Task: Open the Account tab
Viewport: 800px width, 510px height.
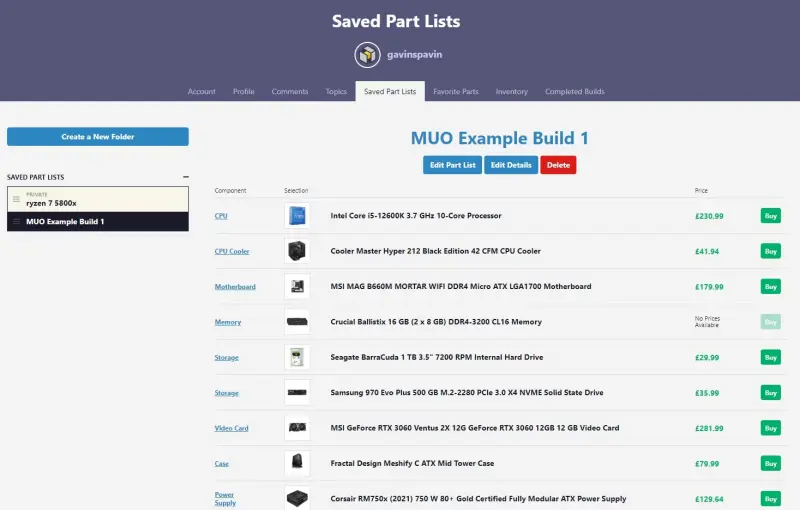Action: (202, 92)
